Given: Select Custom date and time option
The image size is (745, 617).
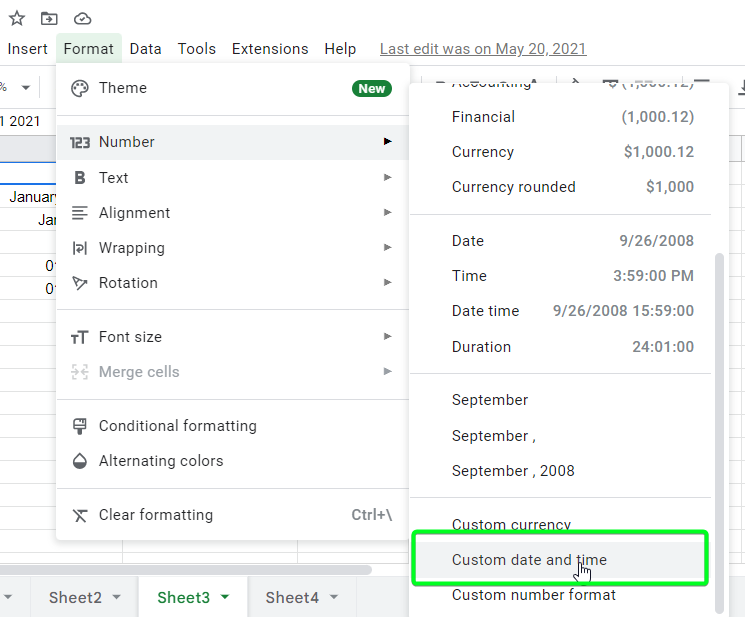Looking at the screenshot, I should 529,560.
